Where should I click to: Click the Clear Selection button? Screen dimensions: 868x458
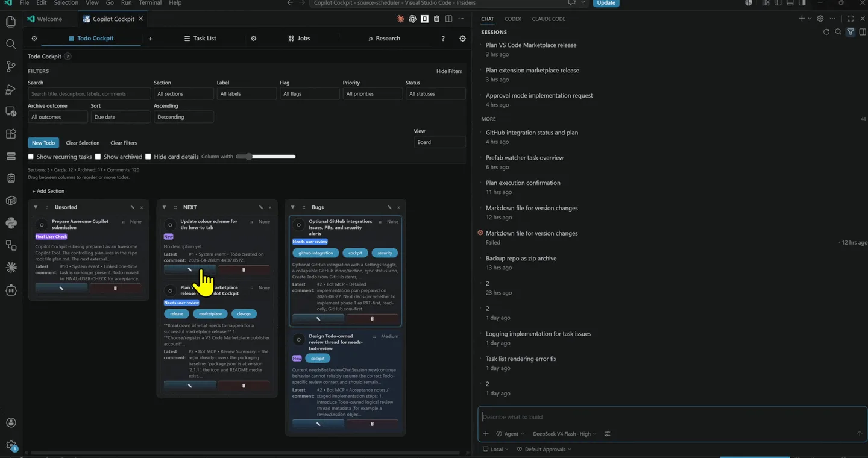[83, 143]
